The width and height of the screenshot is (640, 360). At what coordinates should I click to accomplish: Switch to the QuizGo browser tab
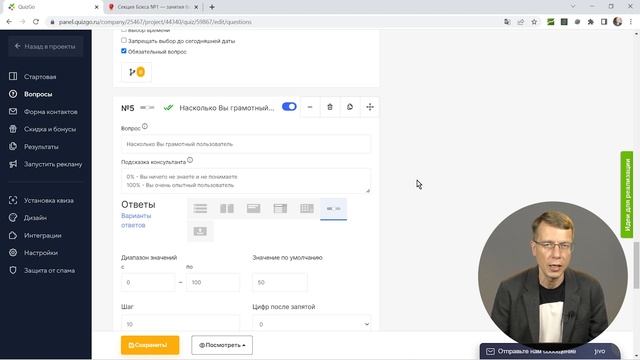point(51,7)
